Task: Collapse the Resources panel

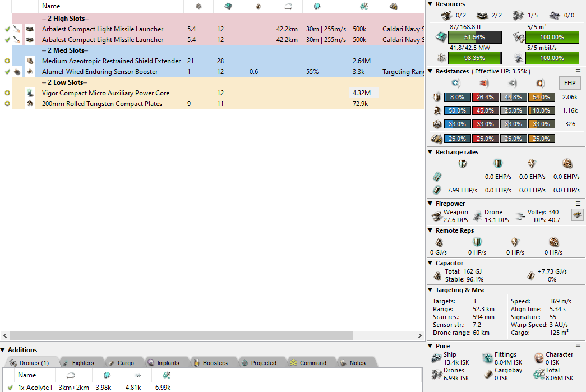Action: (x=430, y=4)
